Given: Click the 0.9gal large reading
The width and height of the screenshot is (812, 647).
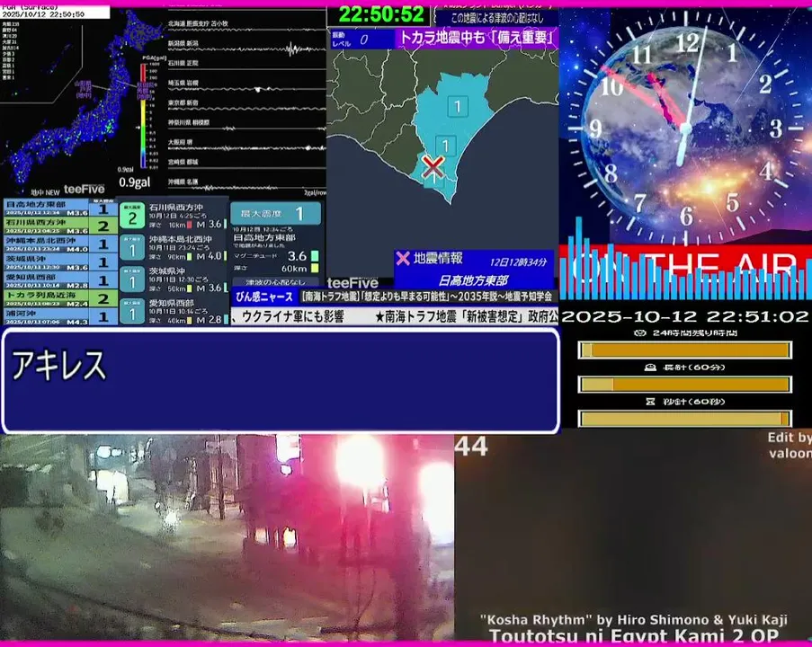Looking at the screenshot, I should click(135, 182).
